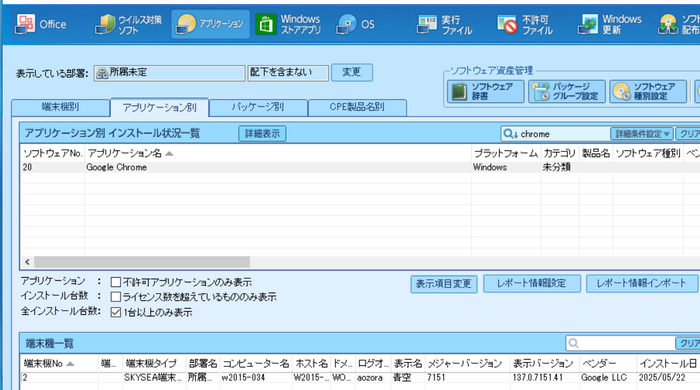Enable 不許可アプリケーションのみ表示
700x390 pixels.
tap(116, 282)
